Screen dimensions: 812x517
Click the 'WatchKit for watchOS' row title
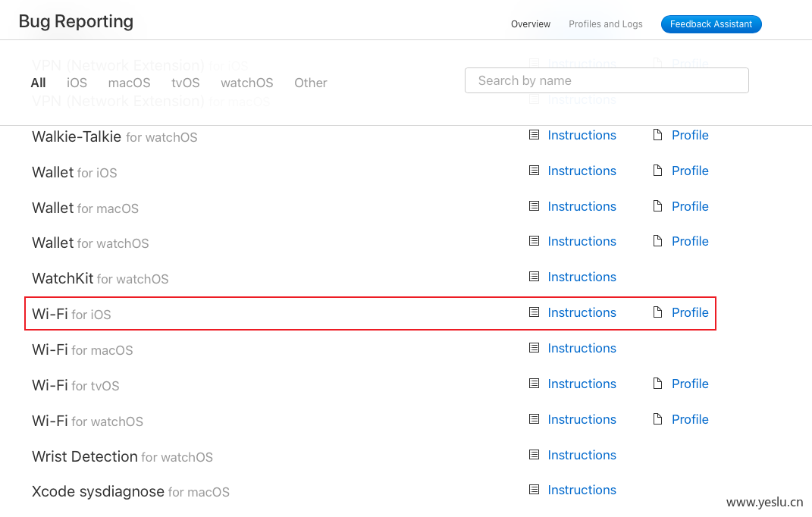[x=101, y=278]
